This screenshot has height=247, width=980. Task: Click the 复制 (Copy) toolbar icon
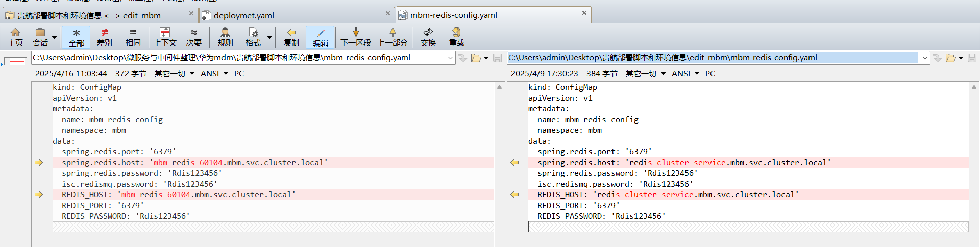[291, 37]
